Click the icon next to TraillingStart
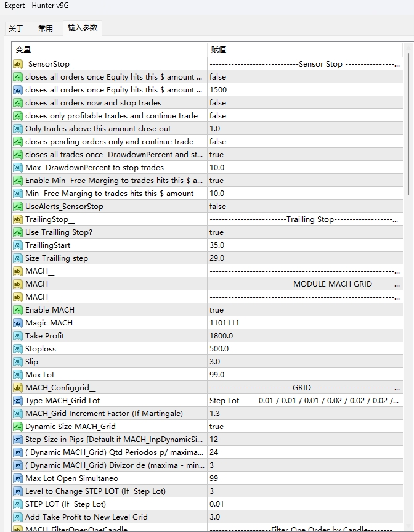Viewport: 414px width, 532px height. pos(18,245)
